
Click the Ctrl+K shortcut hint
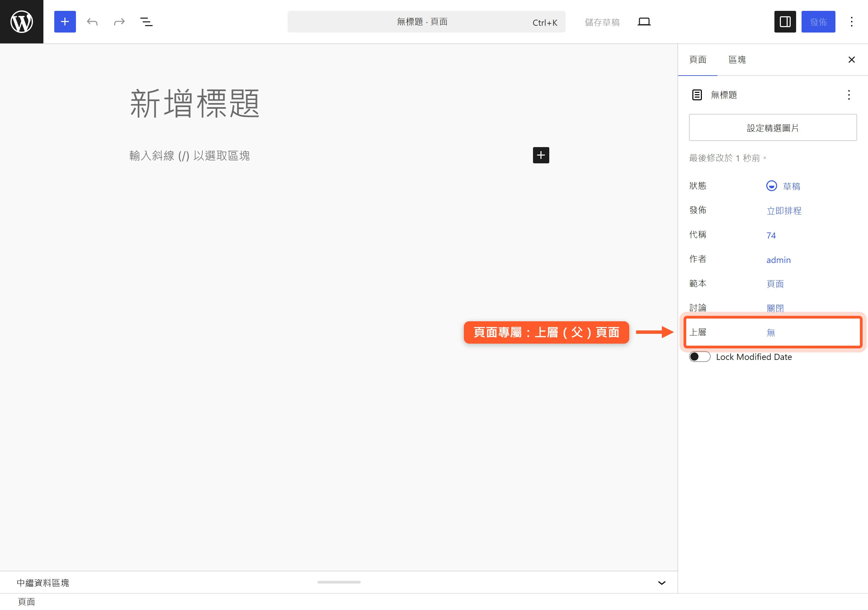(545, 23)
